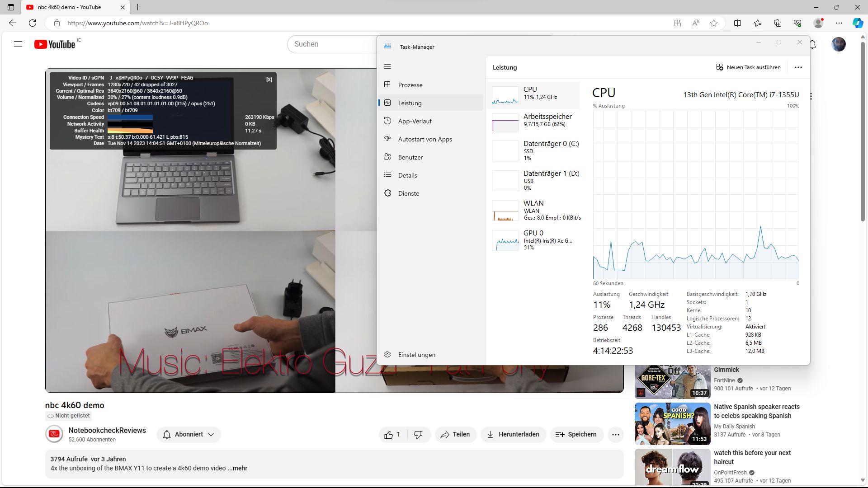This screenshot has height=488, width=868.
Task: Click the Edge refresh page icon
Action: click(33, 23)
